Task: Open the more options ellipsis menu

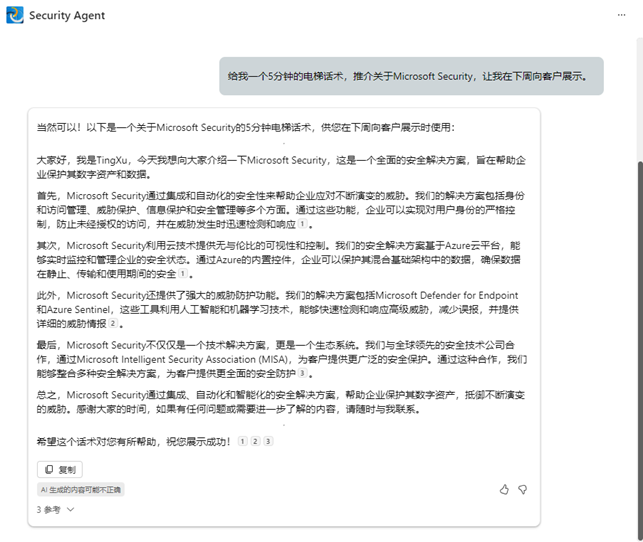Action: click(x=621, y=15)
